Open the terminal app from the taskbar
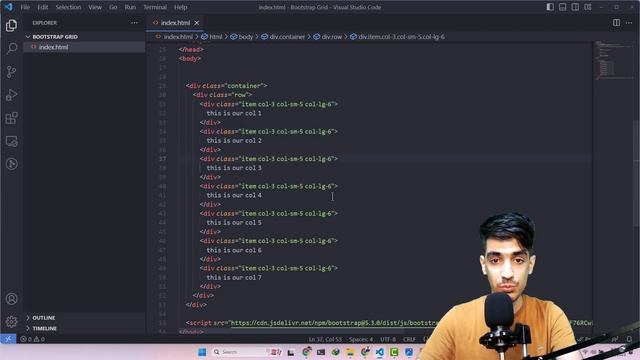Screen dimensions: 640x360 click(x=321, y=352)
